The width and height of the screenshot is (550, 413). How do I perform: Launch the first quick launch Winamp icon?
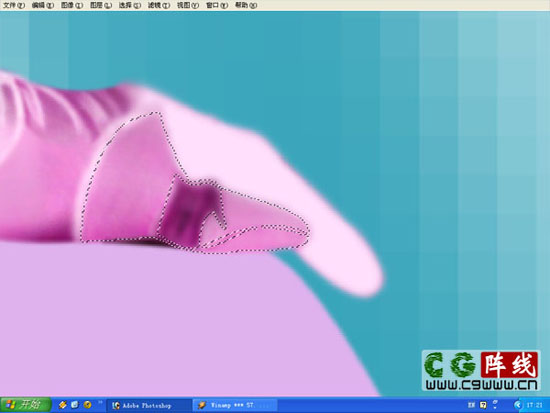tap(63, 405)
